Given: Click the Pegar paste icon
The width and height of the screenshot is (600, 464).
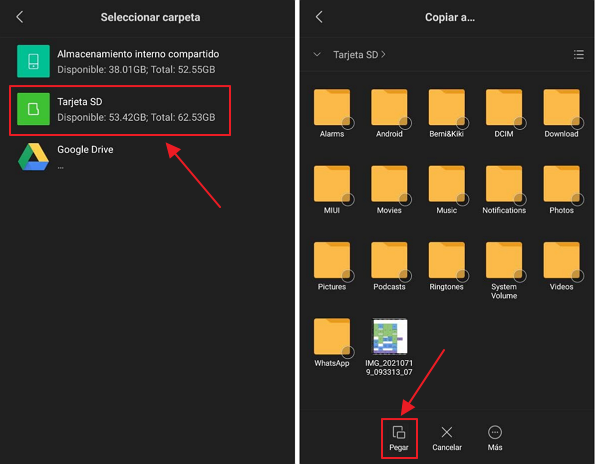Looking at the screenshot, I should click(398, 432).
